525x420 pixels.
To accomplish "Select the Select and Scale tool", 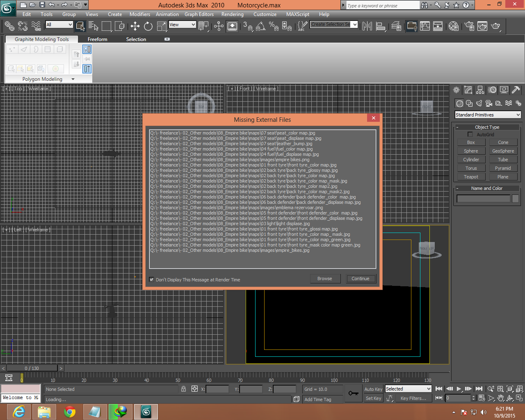I will pos(162,26).
